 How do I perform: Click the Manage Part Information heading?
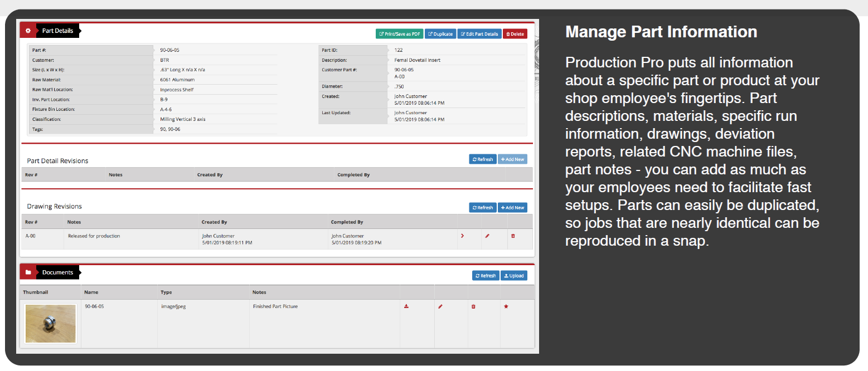click(x=661, y=32)
